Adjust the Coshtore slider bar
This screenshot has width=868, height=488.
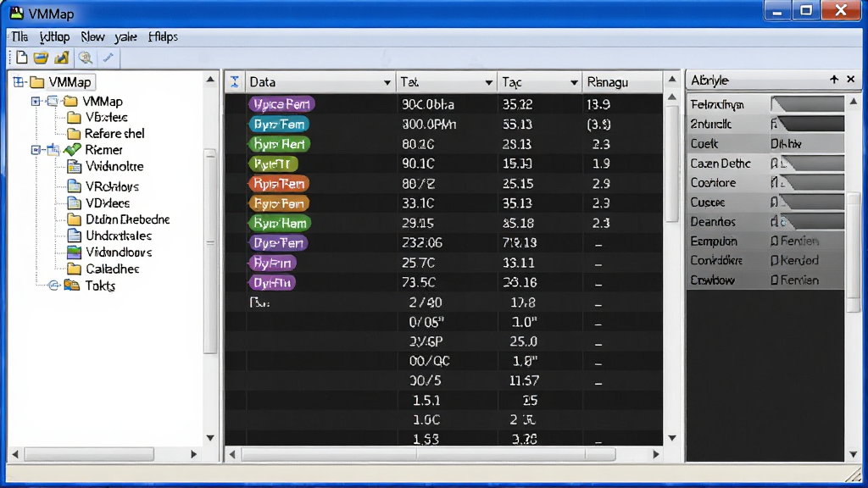[x=807, y=183]
